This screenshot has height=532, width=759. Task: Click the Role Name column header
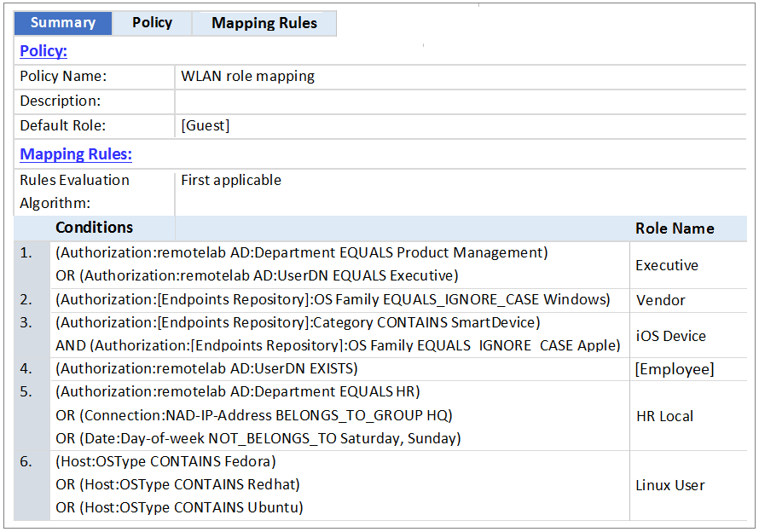click(x=675, y=228)
